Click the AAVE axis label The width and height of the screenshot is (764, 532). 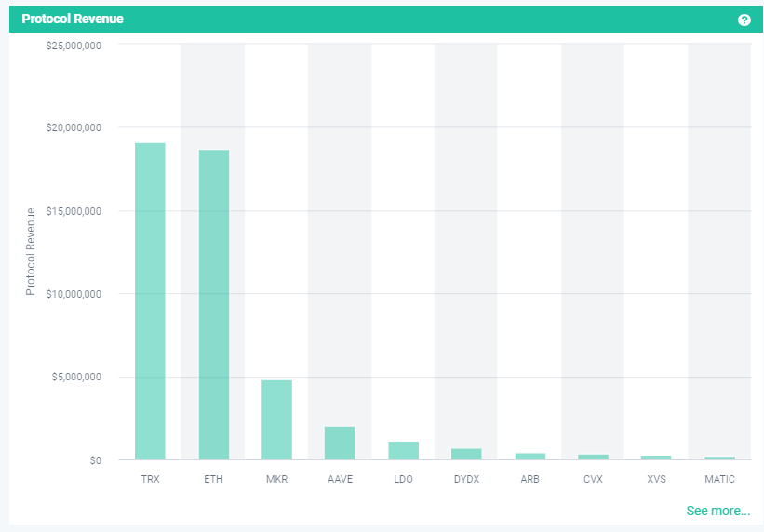[340, 479]
